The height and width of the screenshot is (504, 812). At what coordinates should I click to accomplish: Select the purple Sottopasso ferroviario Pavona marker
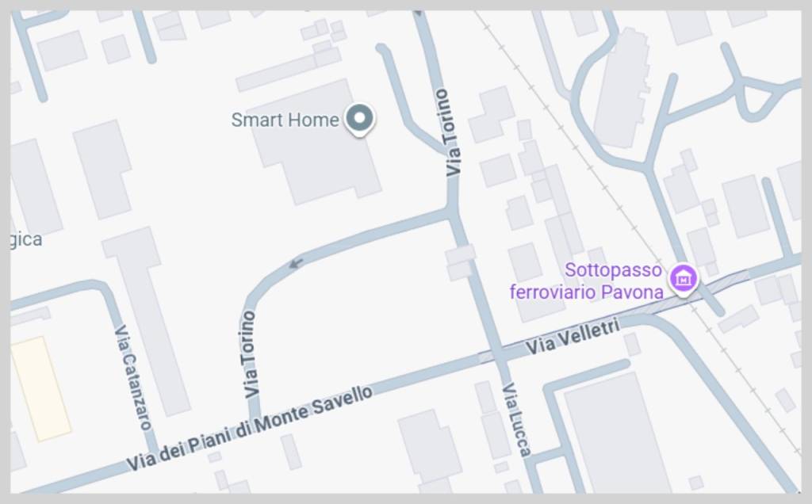click(x=684, y=280)
